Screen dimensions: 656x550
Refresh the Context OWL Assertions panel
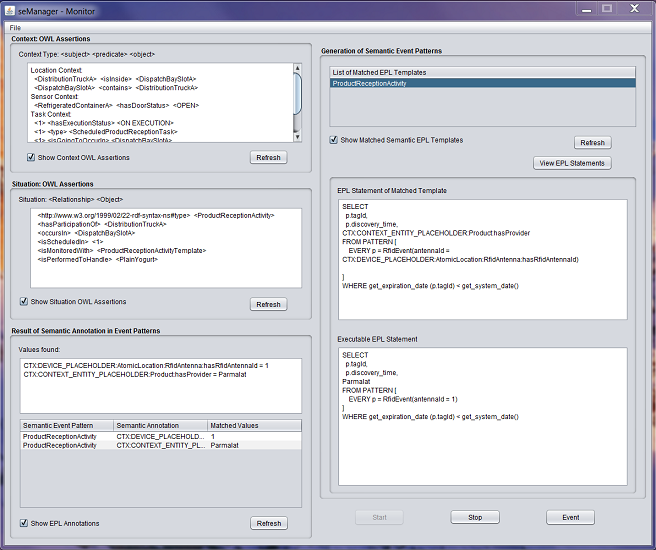click(268, 158)
